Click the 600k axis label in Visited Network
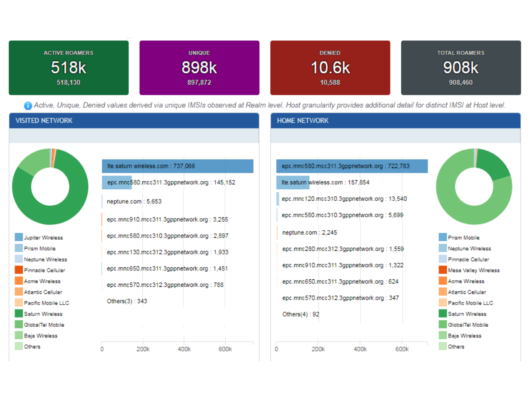The height and width of the screenshot is (399, 532). coord(225,349)
